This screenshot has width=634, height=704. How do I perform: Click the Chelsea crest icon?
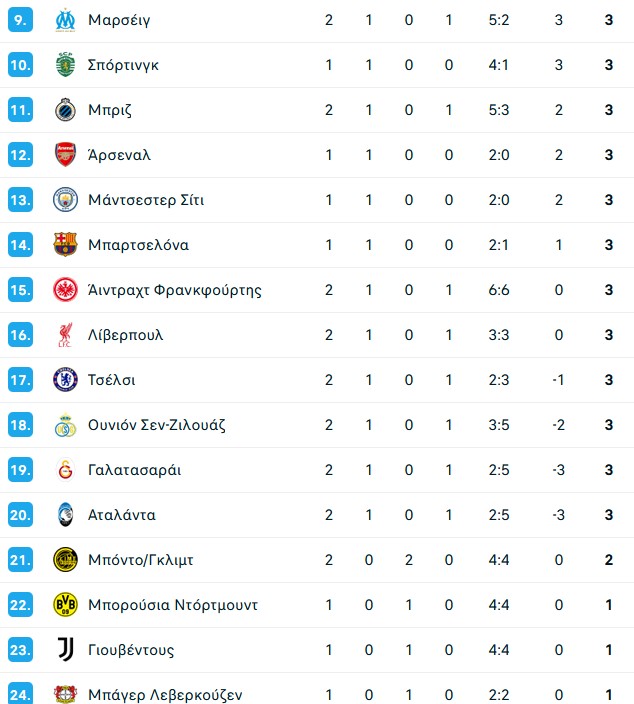(x=65, y=380)
